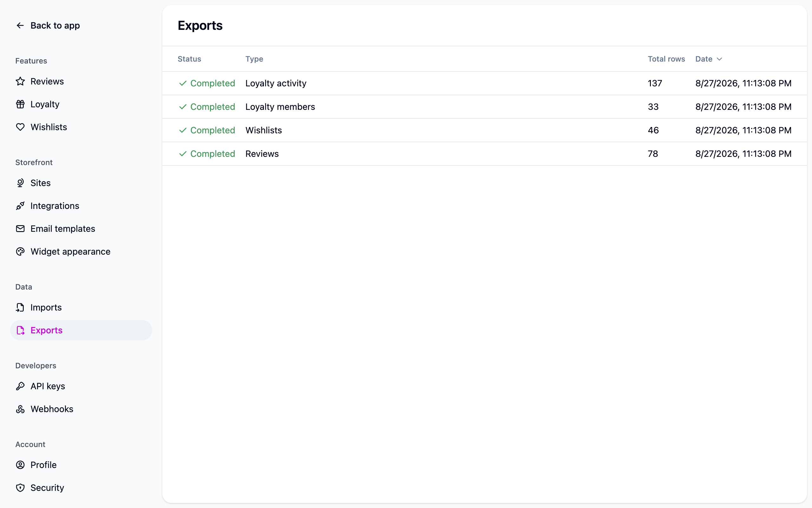Select the Wishlists export type cell
The width and height of the screenshot is (812, 508).
[x=263, y=130]
